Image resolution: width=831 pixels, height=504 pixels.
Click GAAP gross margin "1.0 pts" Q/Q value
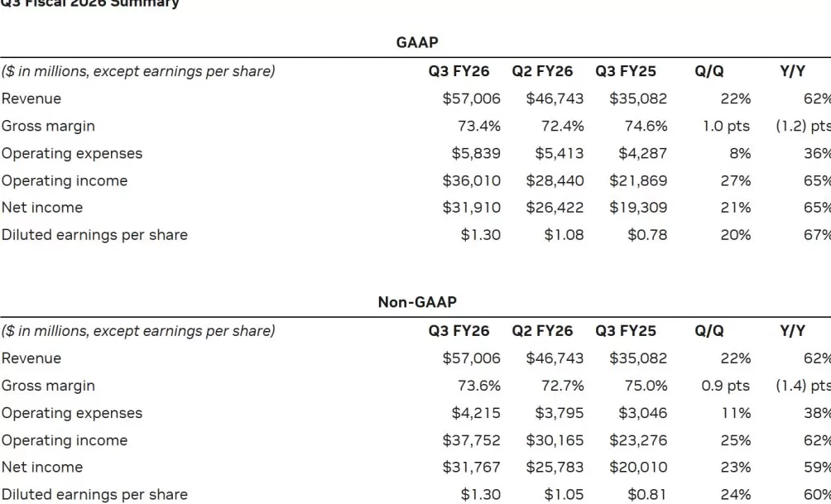coord(726,126)
